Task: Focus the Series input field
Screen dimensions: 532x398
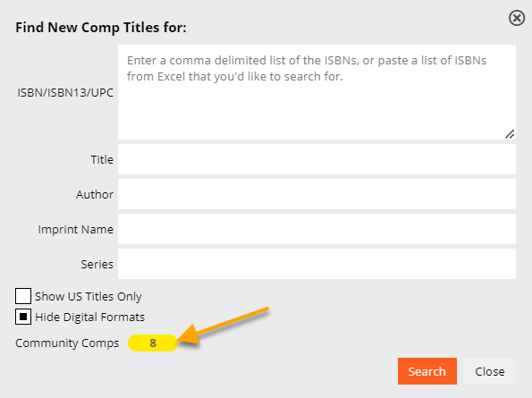Action: click(317, 264)
